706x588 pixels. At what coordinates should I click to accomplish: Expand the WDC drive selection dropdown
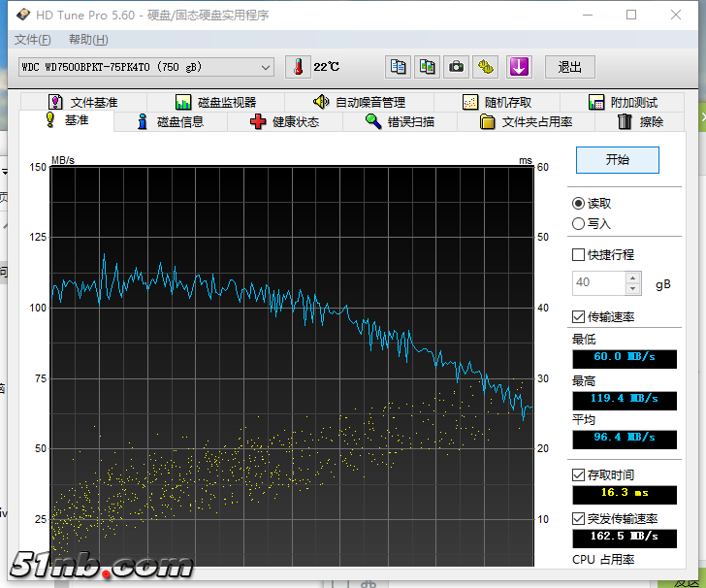[x=266, y=67]
